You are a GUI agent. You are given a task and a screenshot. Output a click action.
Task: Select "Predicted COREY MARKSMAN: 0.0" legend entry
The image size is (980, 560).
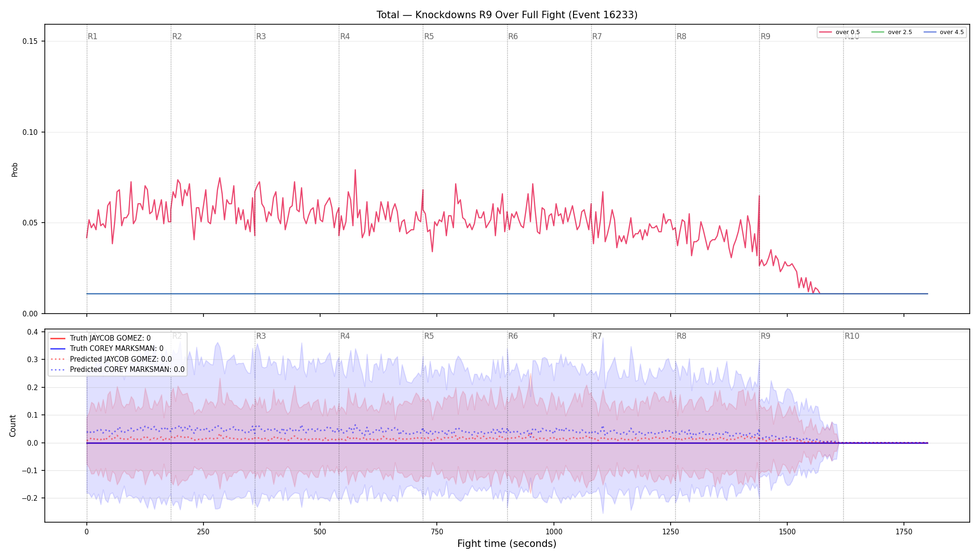[118, 370]
